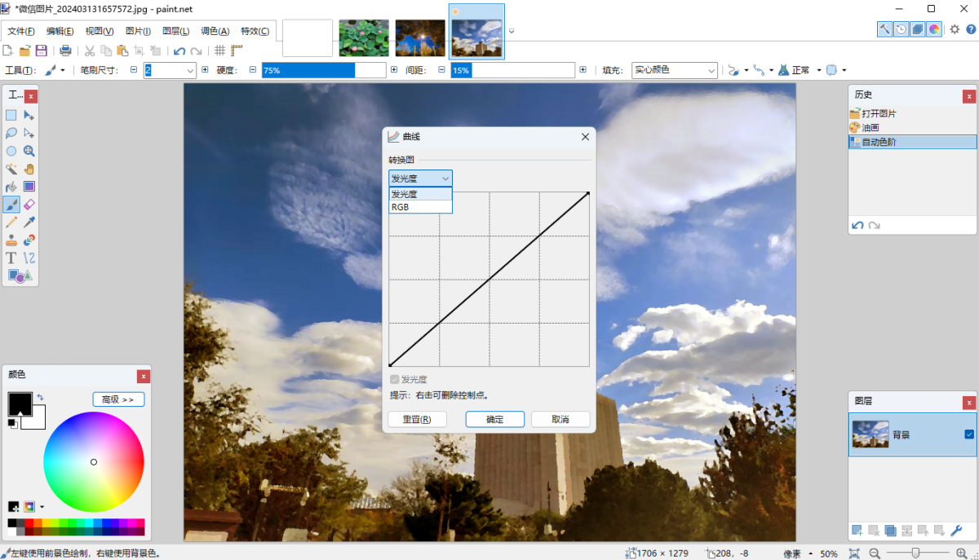Select the Magic Wand tool
This screenshot has width=979, height=560.
point(11,167)
